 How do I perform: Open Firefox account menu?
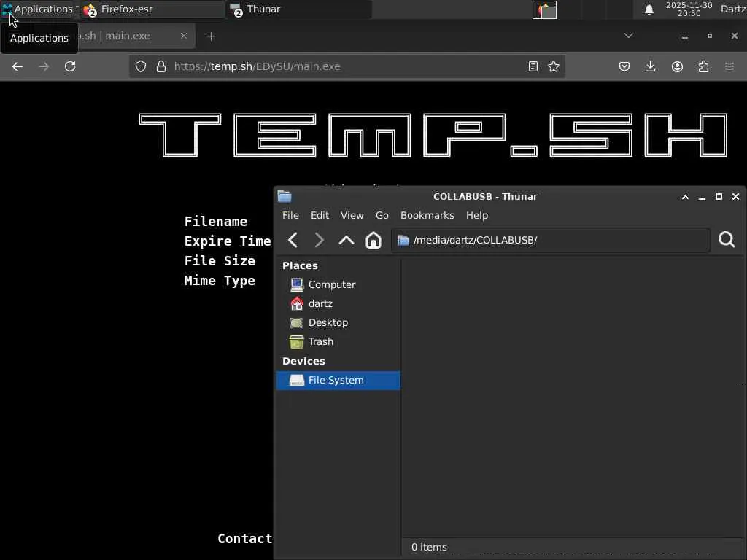677,66
